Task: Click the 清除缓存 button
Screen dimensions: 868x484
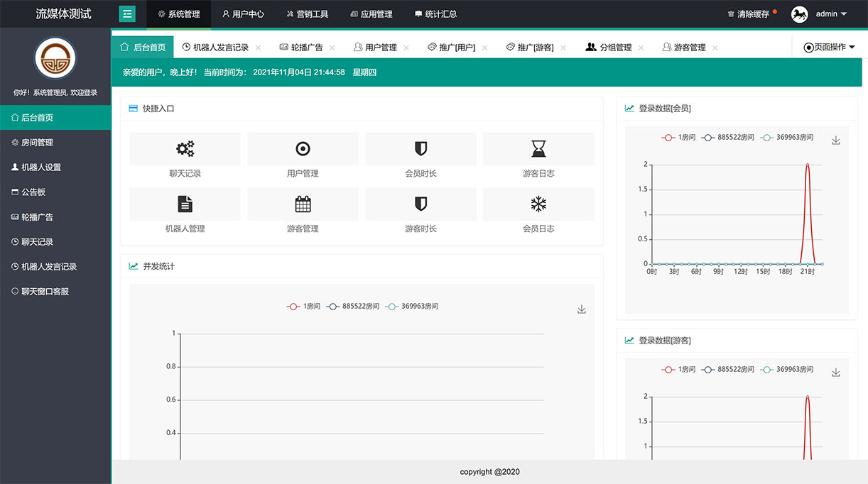Action: click(x=750, y=12)
